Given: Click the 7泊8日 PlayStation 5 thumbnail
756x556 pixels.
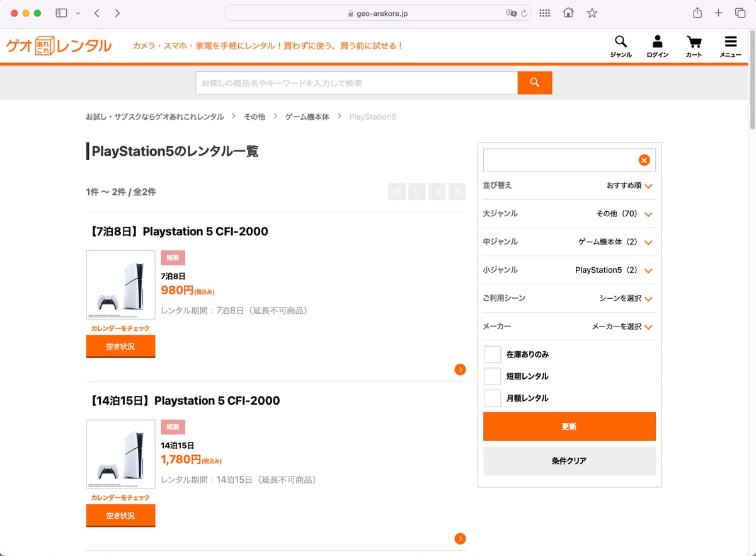Looking at the screenshot, I should click(120, 285).
